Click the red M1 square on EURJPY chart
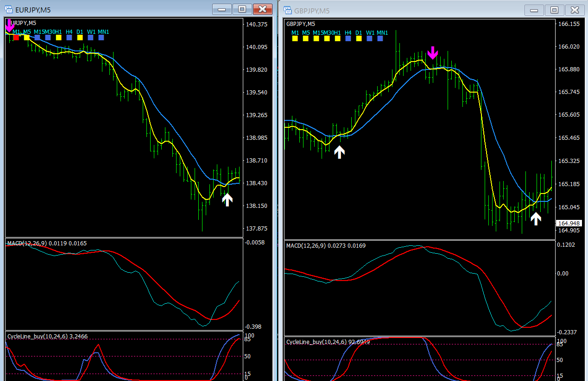This screenshot has width=588, height=381. 16,37
